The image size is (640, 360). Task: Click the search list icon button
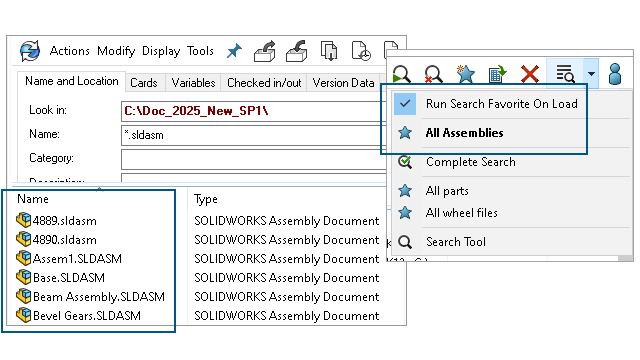565,74
